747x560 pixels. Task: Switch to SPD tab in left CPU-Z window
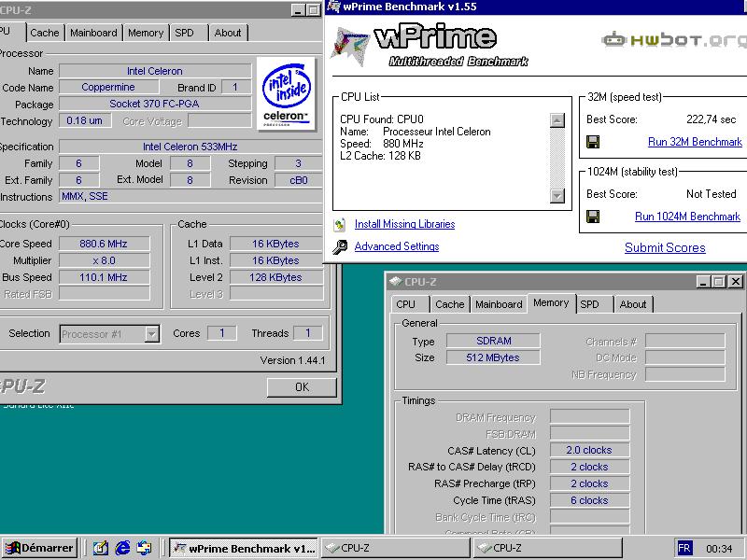pos(189,33)
